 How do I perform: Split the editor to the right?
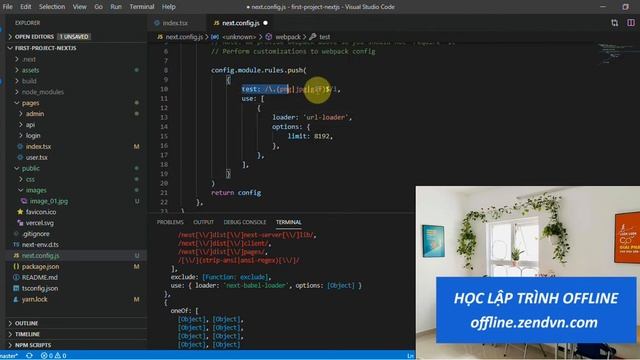coord(631,23)
